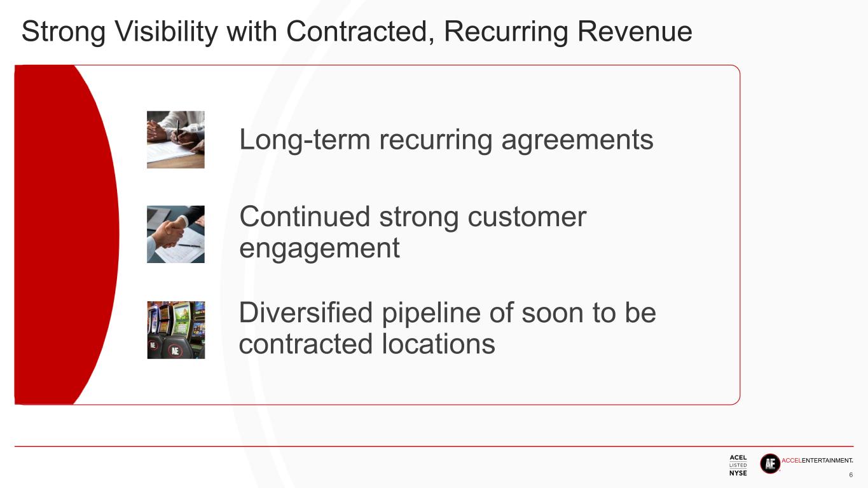Image resolution: width=868 pixels, height=488 pixels.
Task: Click the slide number 6
Action: [851, 475]
